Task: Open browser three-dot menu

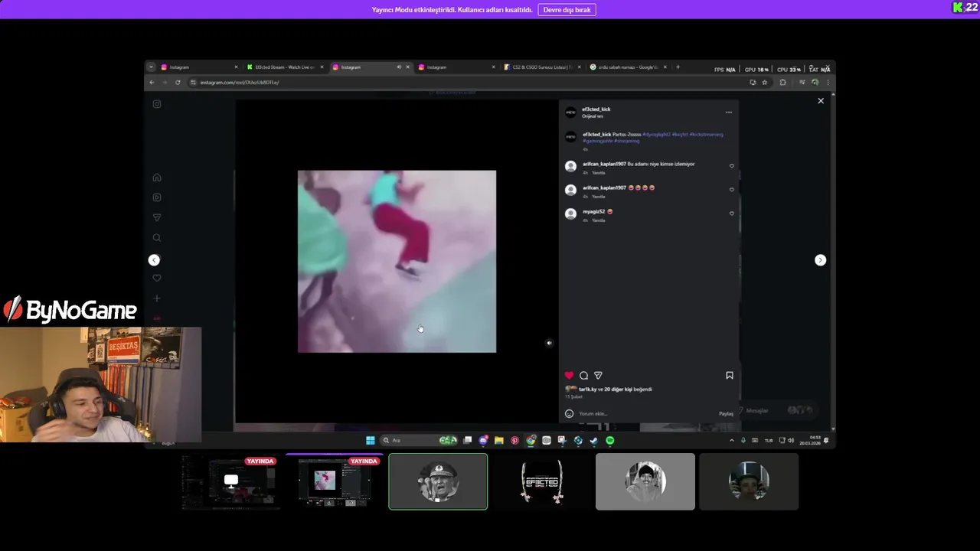Action: click(828, 83)
